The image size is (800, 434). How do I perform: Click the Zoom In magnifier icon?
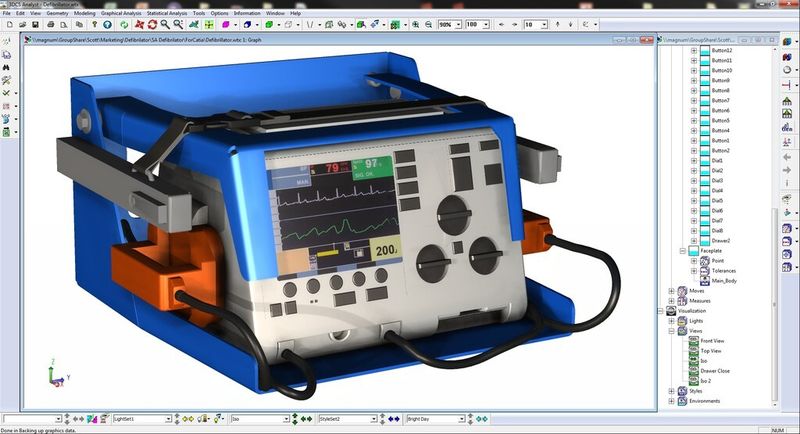(x=416, y=24)
